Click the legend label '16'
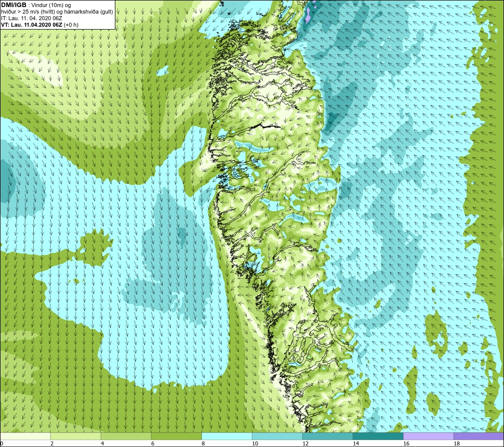Viewport: 504px width, 447px height. [407, 443]
